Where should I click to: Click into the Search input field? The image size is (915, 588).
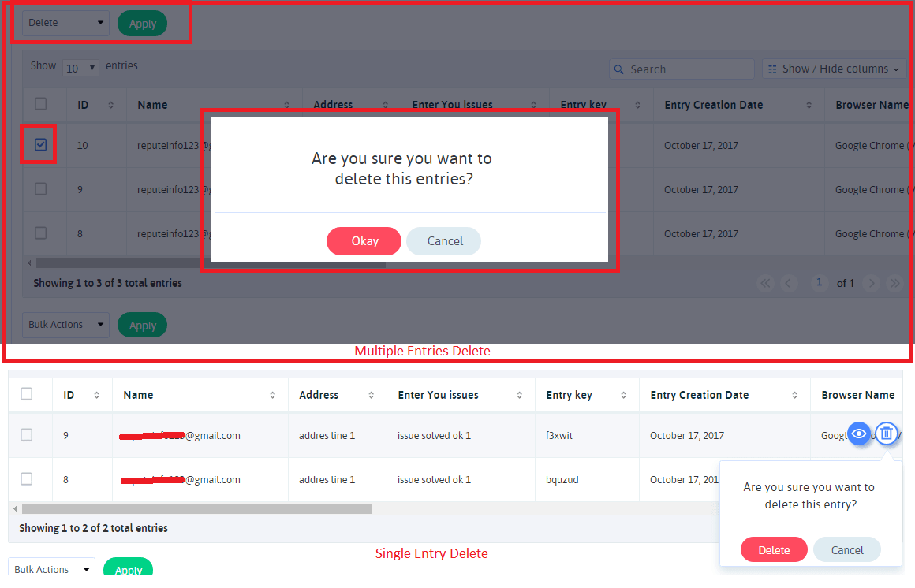pyautogui.click(x=688, y=69)
